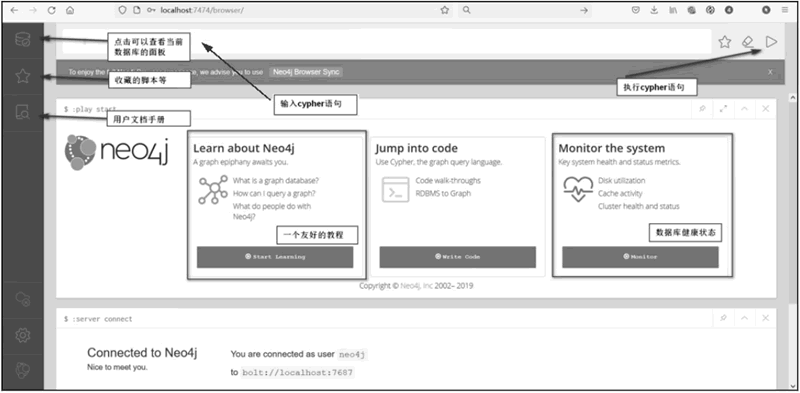Click the Neo4j Browser Sync link
The height and width of the screenshot is (393, 800).
point(306,72)
